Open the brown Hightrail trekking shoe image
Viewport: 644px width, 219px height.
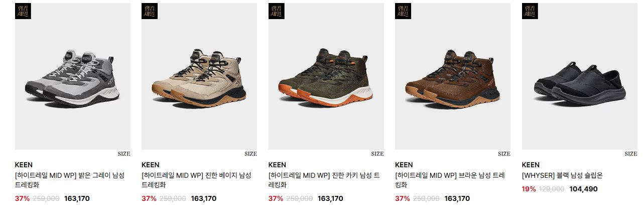(x=453, y=76)
